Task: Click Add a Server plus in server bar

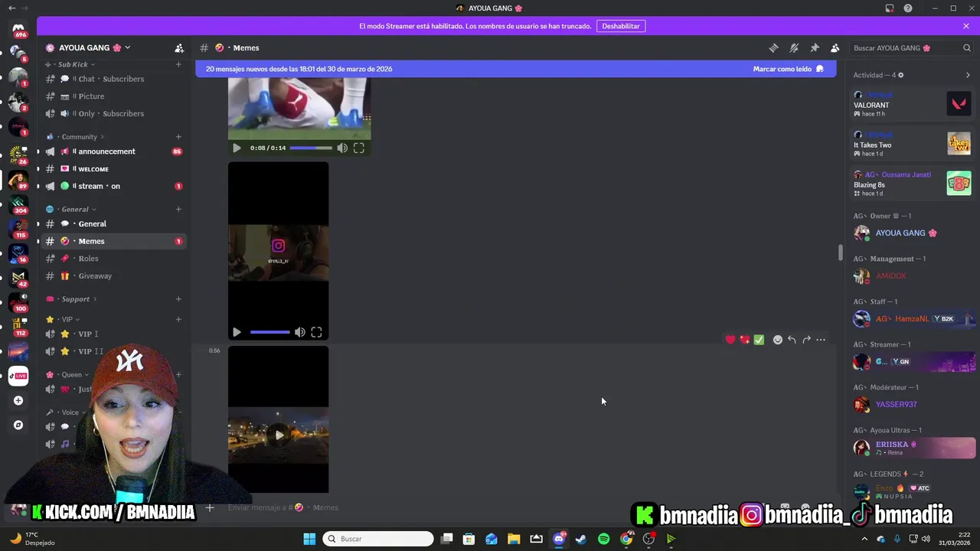Action: tap(18, 400)
